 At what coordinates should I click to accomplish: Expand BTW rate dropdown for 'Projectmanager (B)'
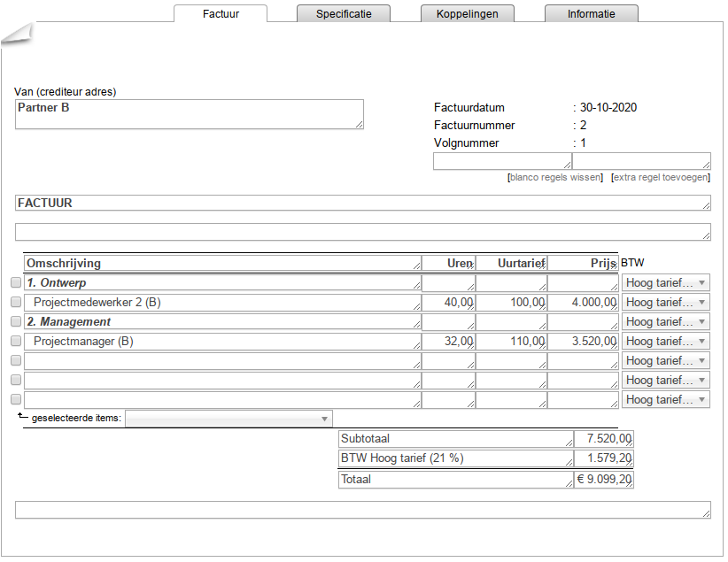click(666, 342)
